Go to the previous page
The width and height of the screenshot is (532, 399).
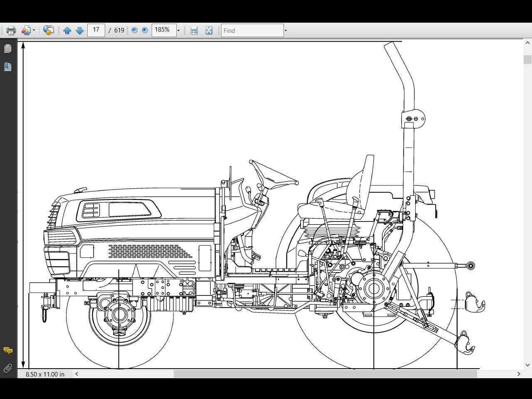[67, 30]
